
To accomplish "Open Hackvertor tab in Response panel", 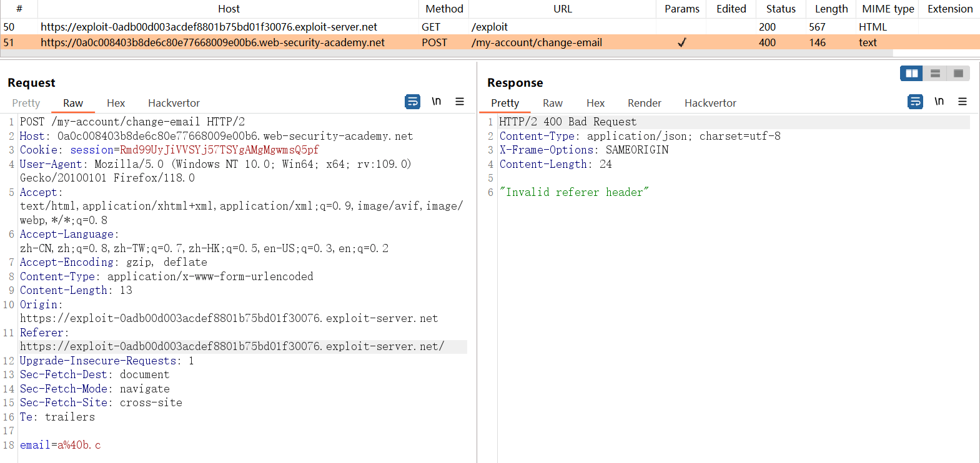I will pos(710,103).
